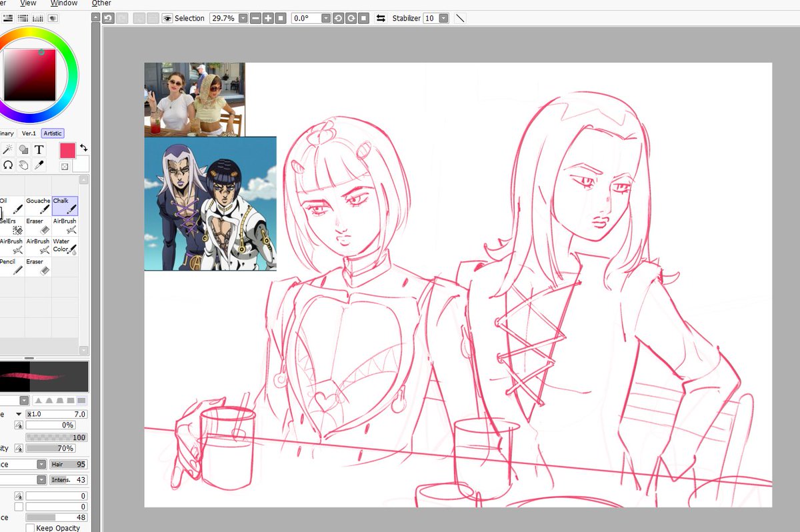The height and width of the screenshot is (532, 800).
Task: Expand the brush size multiplier arrow
Action: (x=19, y=414)
